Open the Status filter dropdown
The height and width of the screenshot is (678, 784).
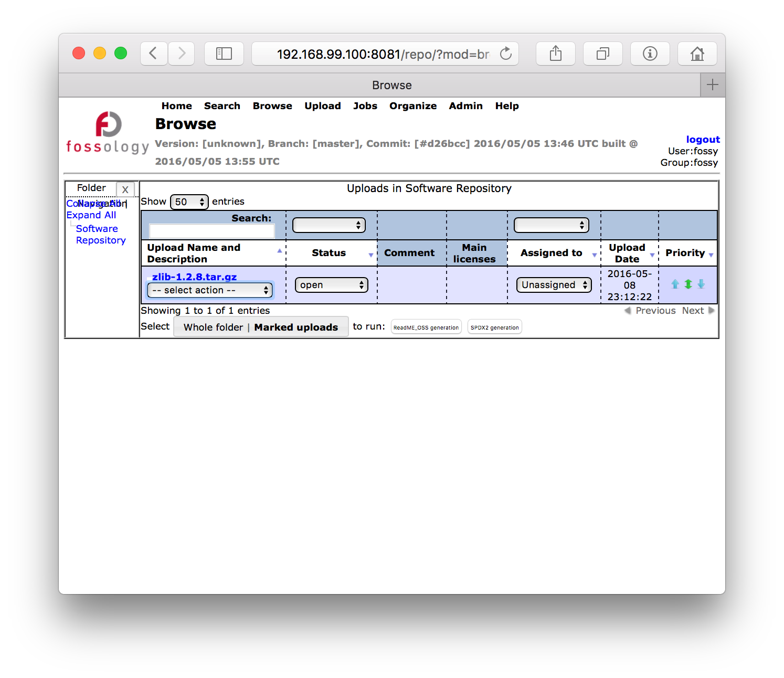tap(329, 225)
